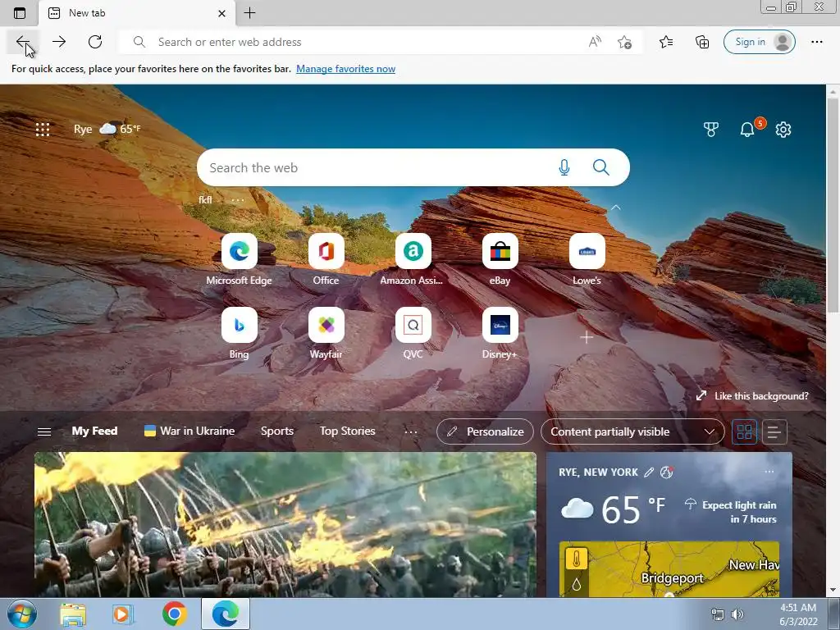Open more options next to fkfl
This screenshot has width=840, height=630.
[x=237, y=200]
